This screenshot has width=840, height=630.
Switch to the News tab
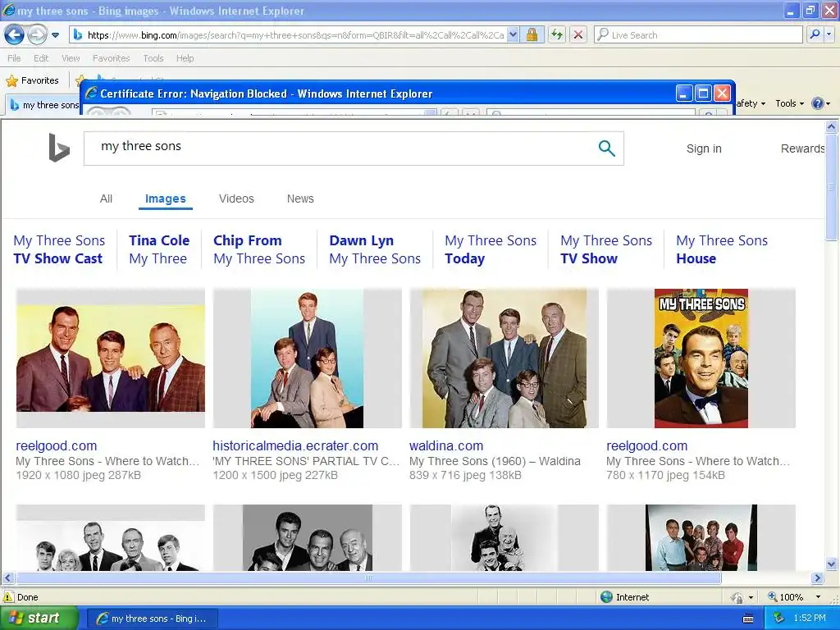tap(300, 199)
